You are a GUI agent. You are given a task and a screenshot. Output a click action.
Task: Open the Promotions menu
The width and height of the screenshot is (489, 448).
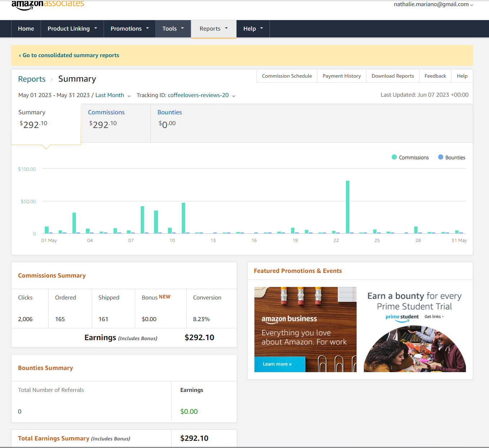pyautogui.click(x=130, y=29)
